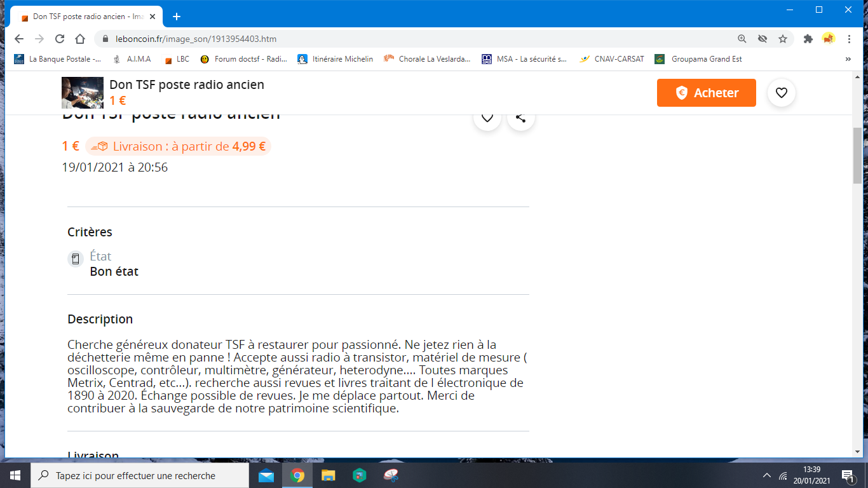
Task: Open the Chrome three-dot menu
Action: coord(850,39)
